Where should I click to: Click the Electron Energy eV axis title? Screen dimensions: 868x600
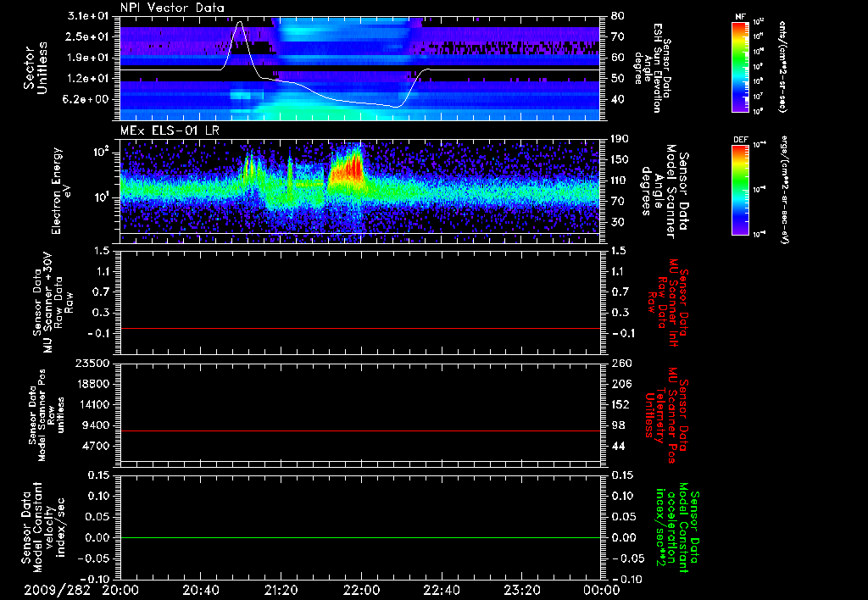tap(63, 191)
